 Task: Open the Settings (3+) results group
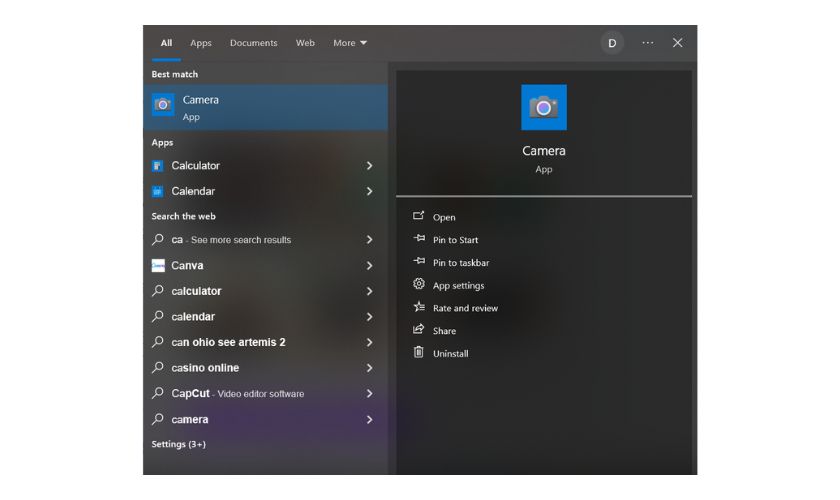point(178,444)
